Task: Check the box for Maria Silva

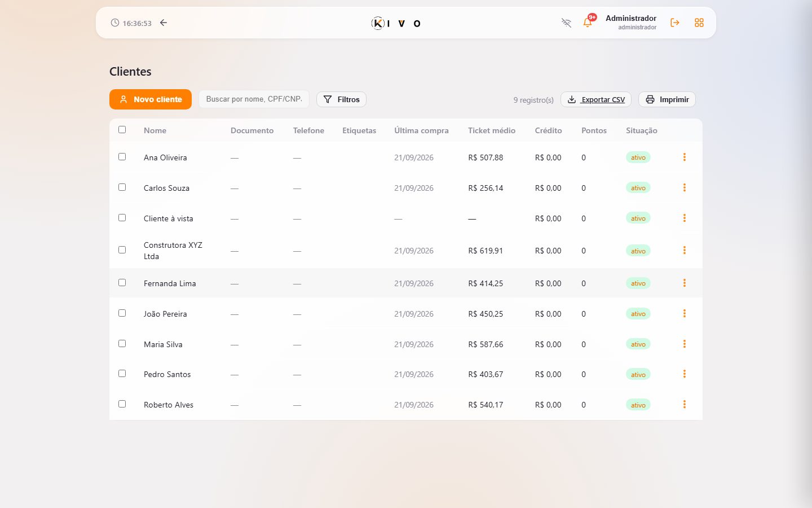Action: (122, 343)
